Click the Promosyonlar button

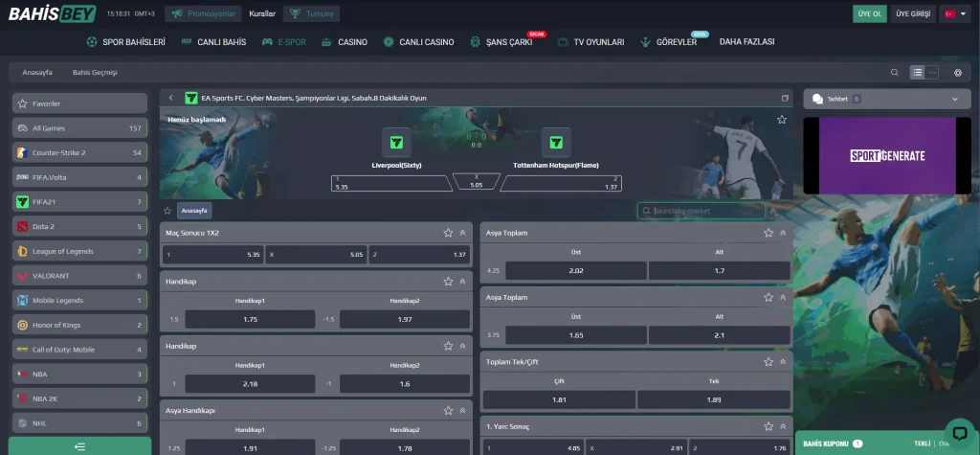click(203, 13)
